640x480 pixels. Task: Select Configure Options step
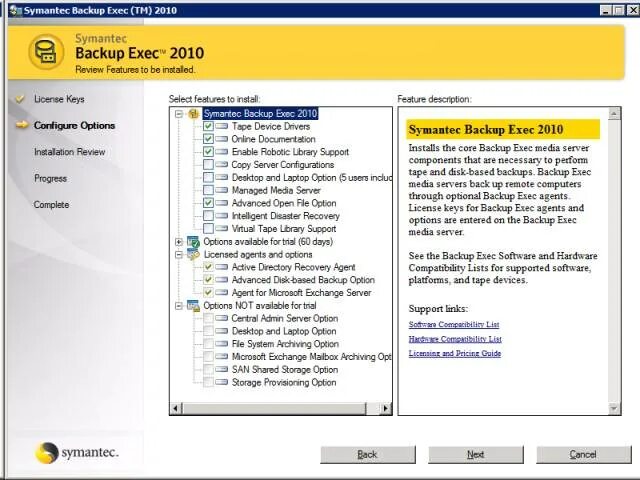pos(74,125)
